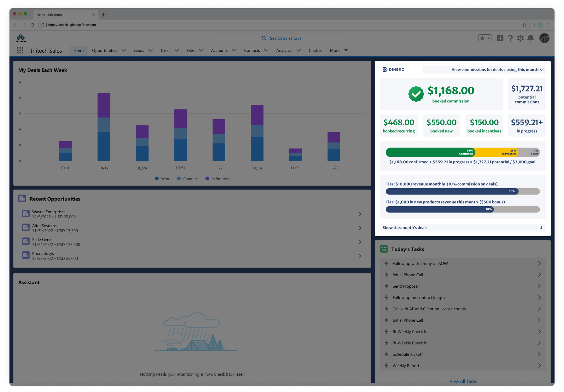Select the Home nav tab
The width and height of the screenshot is (564, 392).
click(79, 50)
